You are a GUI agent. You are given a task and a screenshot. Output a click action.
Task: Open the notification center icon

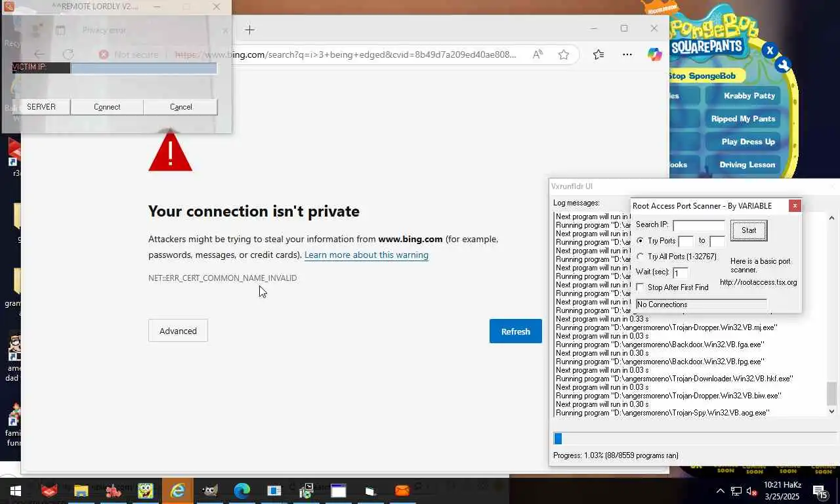pyautogui.click(x=820, y=491)
